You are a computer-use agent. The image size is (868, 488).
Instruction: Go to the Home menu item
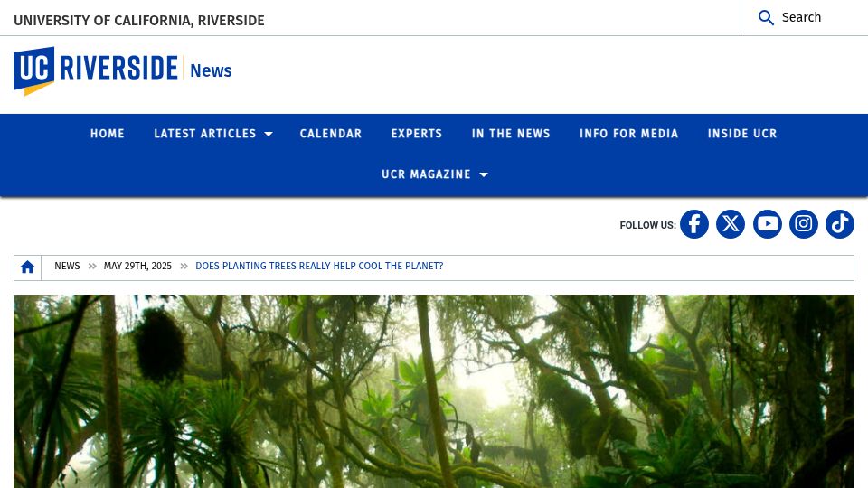[108, 134]
